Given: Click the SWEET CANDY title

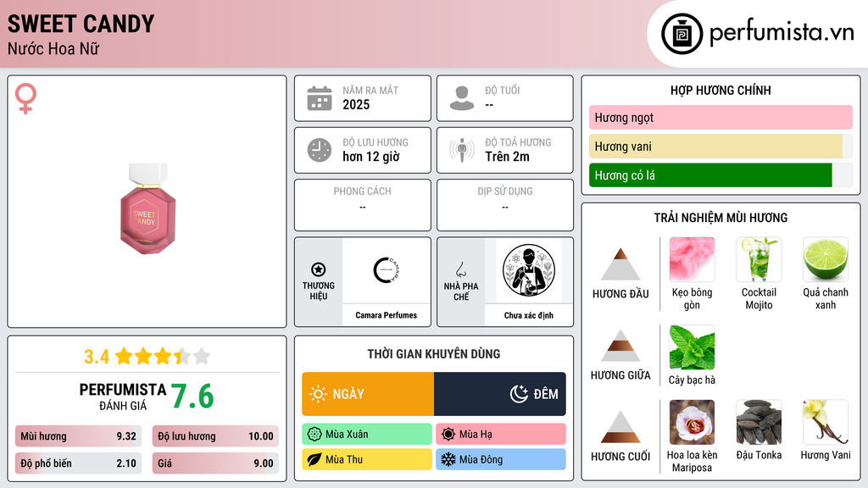Looking at the screenshot, I should [x=81, y=25].
